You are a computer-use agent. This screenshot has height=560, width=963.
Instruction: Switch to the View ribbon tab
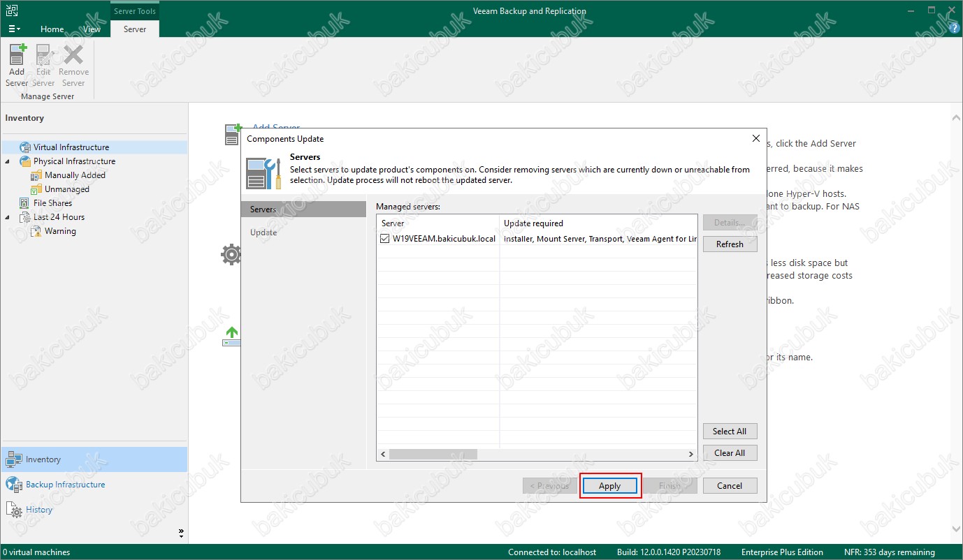click(92, 29)
